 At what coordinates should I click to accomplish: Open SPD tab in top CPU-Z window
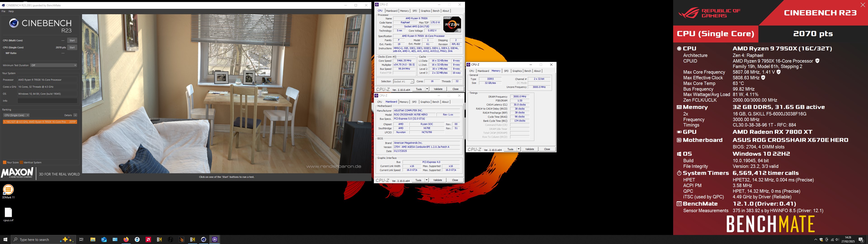pyautogui.click(x=415, y=11)
